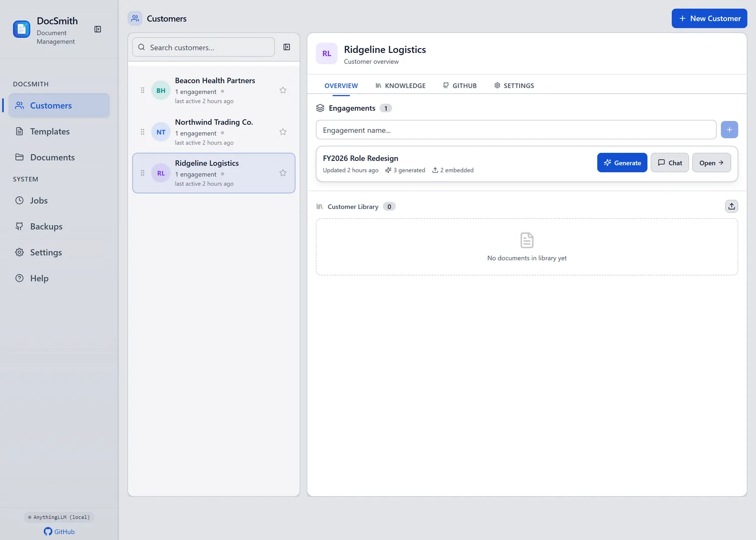Click the AnythingLLM (local) status badge
The image size is (756, 540).
tap(59, 517)
